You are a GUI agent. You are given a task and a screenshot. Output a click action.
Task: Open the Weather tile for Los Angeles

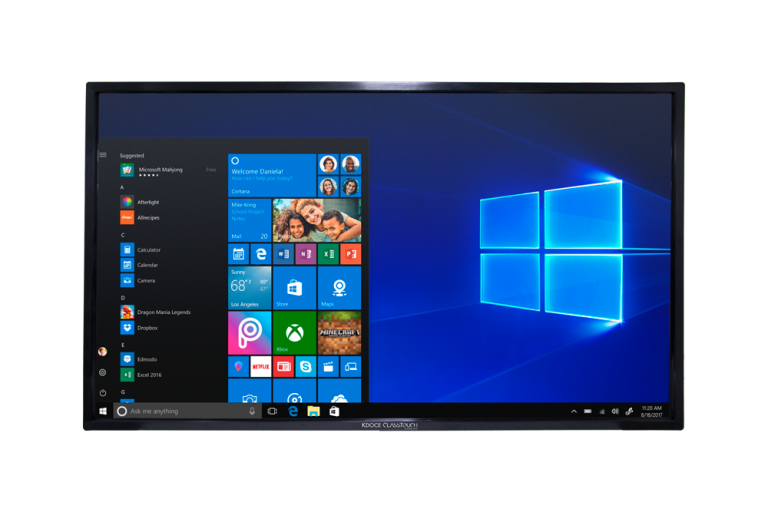[249, 288]
